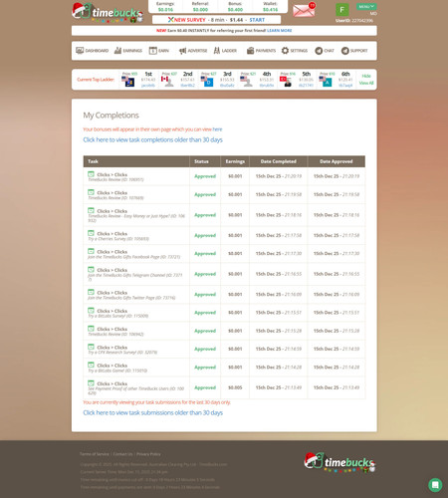Screen dimensions: 448x498
Task: Click View All in the ladder bar
Action: pos(366,83)
